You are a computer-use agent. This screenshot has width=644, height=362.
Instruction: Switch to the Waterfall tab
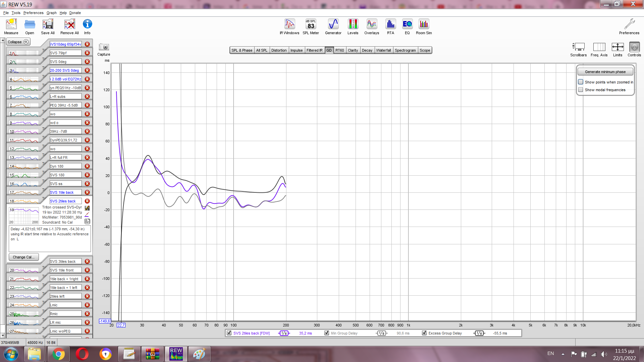tap(383, 50)
